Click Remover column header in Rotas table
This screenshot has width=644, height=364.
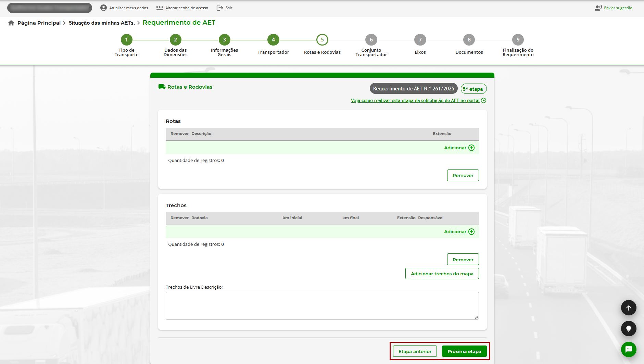[179, 134]
